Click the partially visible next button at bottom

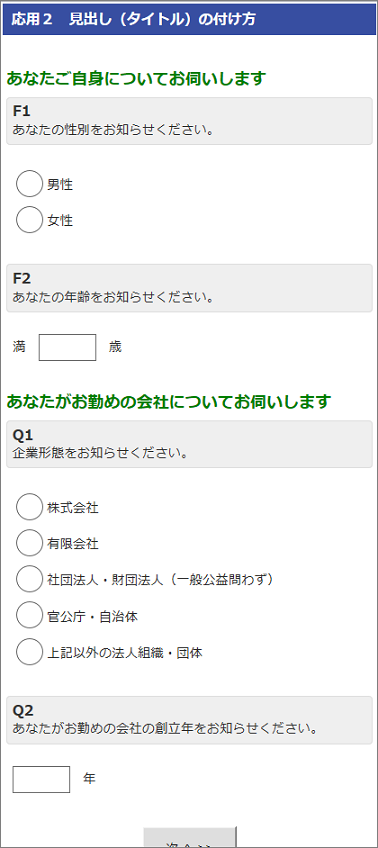tap(190, 837)
